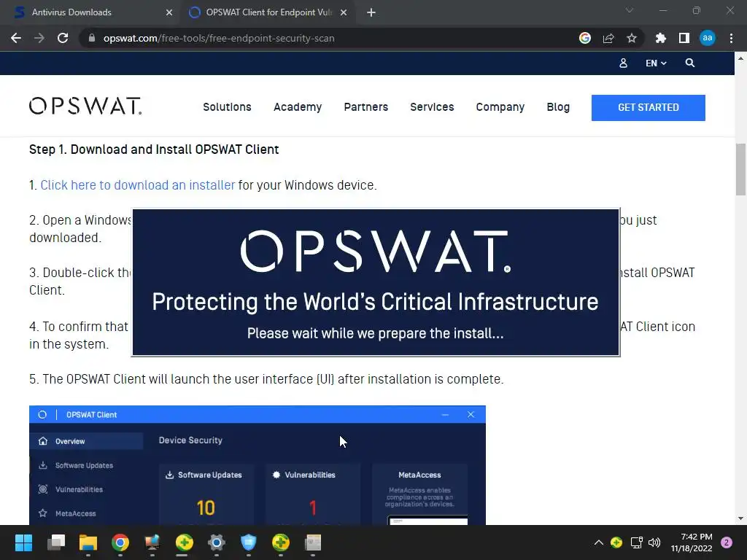Open File Explorer from the taskbar
Screen dimensions: 747x560
pyautogui.click(x=88, y=542)
